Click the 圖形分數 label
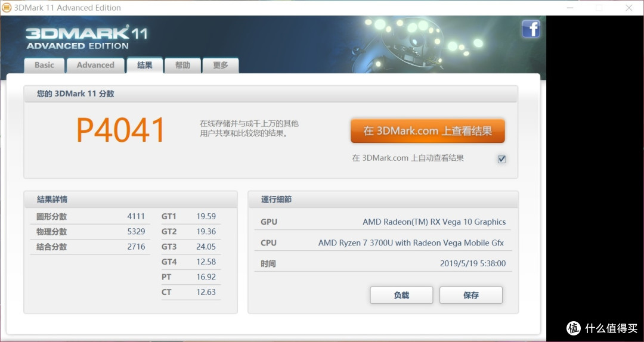The image size is (644, 342). (51, 217)
